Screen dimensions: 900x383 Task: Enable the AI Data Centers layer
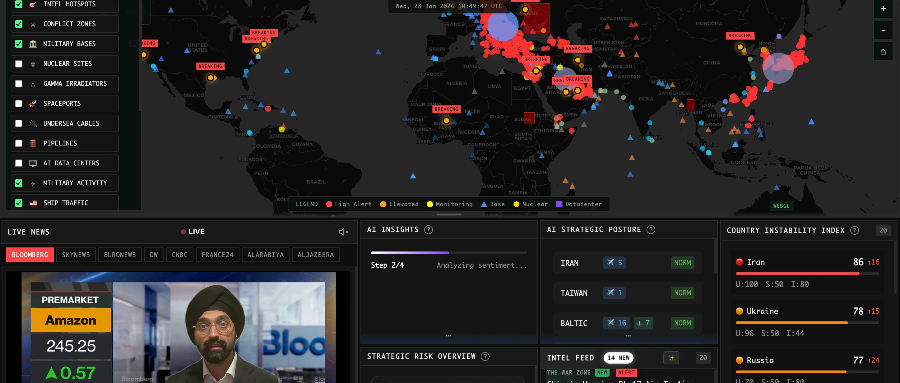[x=18, y=163]
